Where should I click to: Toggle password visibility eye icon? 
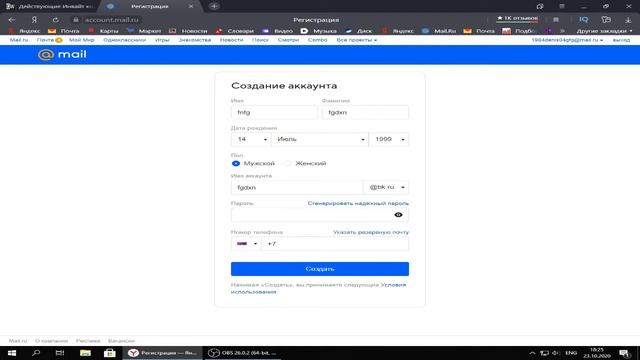tap(398, 215)
